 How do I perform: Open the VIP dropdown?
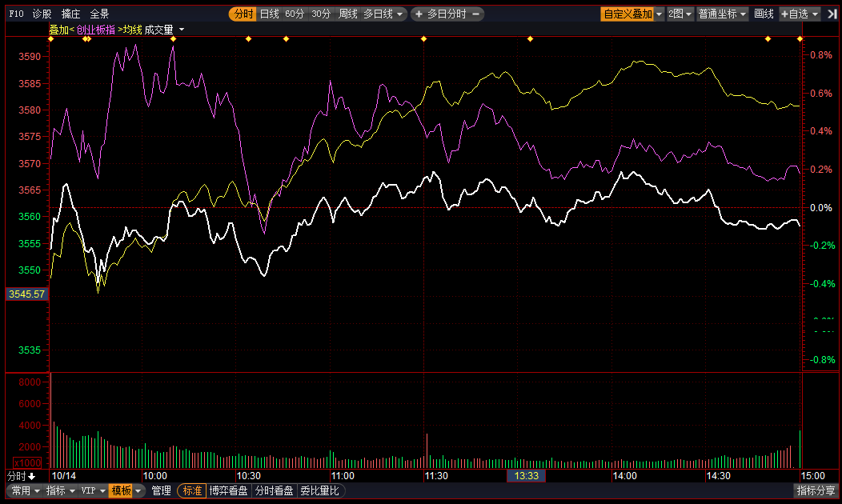tap(93, 490)
